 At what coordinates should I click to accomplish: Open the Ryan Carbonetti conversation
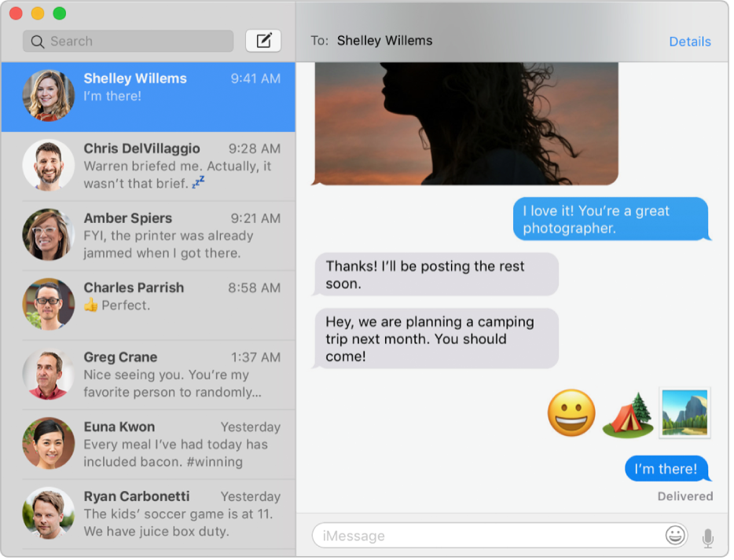coord(148,514)
